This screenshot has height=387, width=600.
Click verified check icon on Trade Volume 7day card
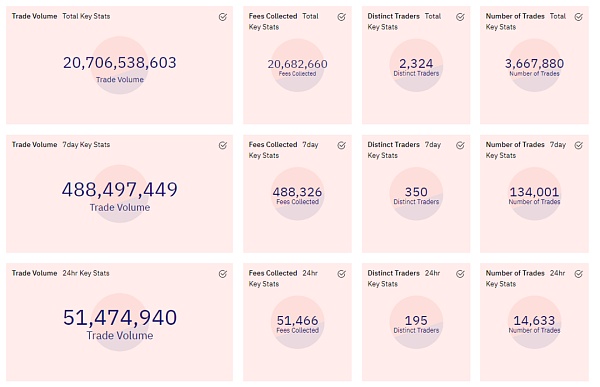(223, 145)
